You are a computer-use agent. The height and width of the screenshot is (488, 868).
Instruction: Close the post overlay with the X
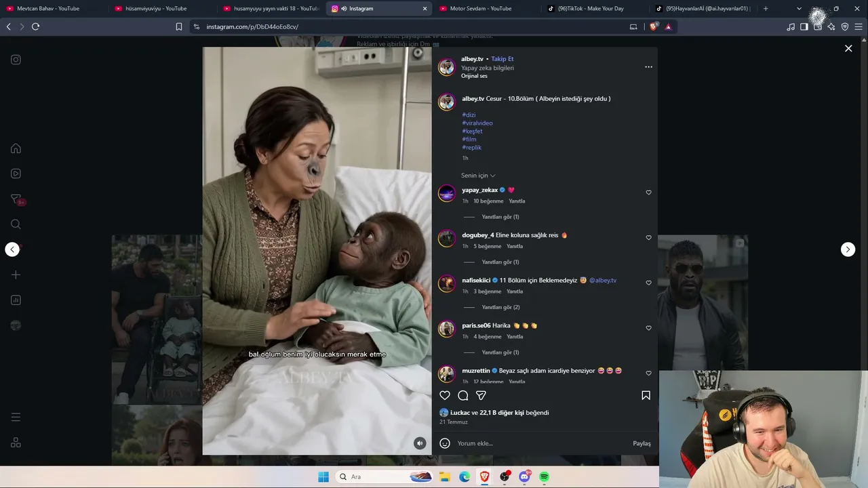click(848, 48)
